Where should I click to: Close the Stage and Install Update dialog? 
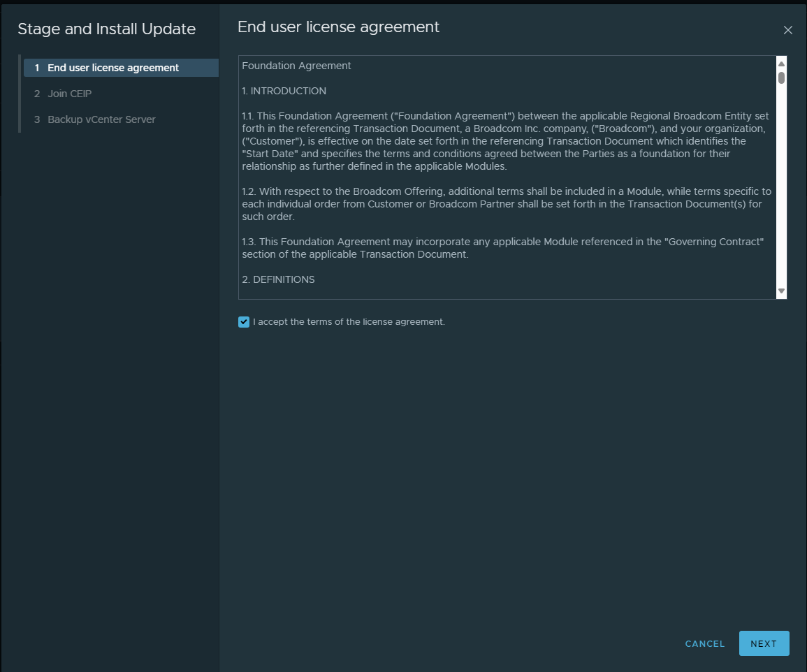(x=787, y=30)
